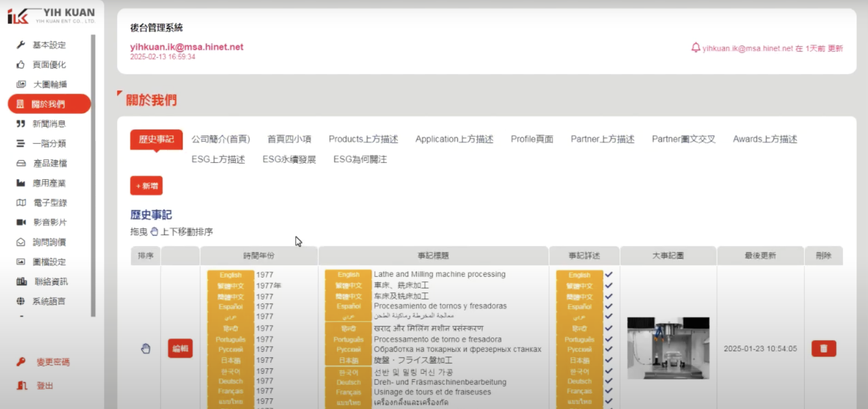Image resolution: width=868 pixels, height=409 pixels.
Task: Toggle the Deutsch 事記詳述 checkmark
Action: (x=609, y=381)
